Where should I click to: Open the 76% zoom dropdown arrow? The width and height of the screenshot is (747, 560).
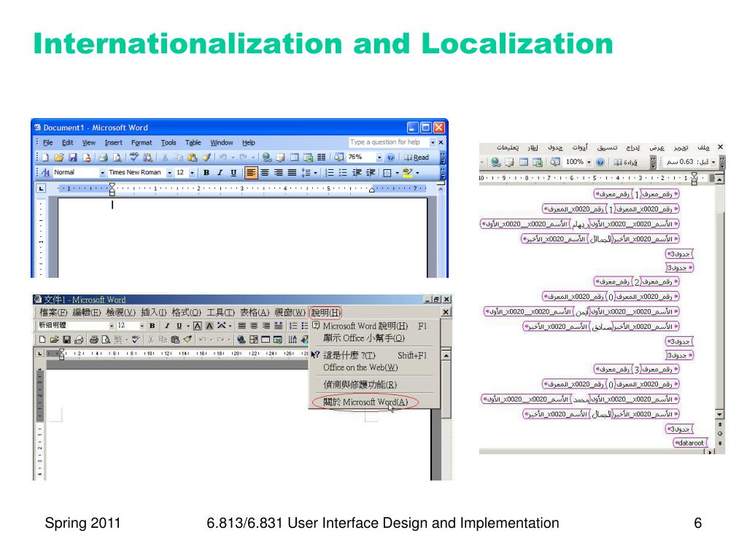[379, 157]
